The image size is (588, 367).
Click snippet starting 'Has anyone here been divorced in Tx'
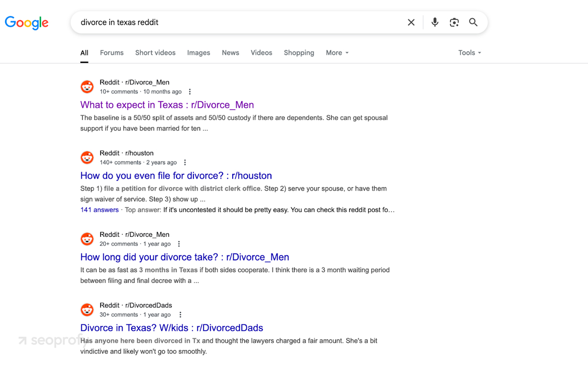[229, 346]
